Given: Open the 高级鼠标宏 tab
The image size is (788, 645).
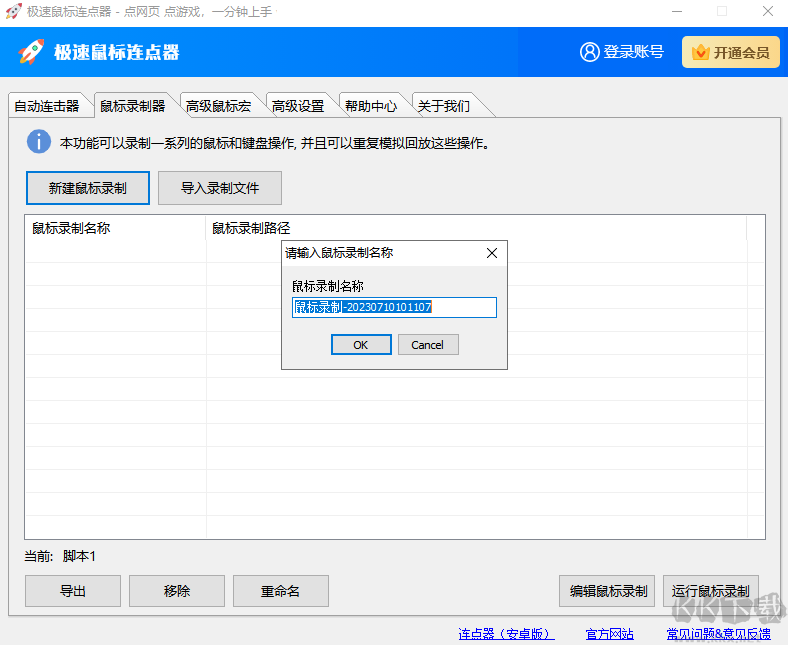Looking at the screenshot, I should click(x=218, y=106).
